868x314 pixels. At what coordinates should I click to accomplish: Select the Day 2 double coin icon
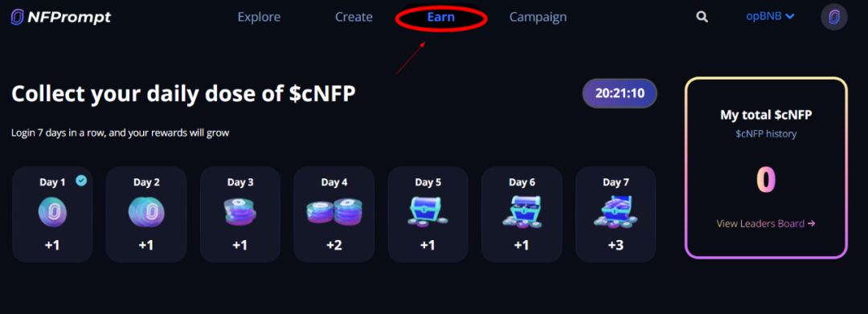pyautogui.click(x=146, y=212)
